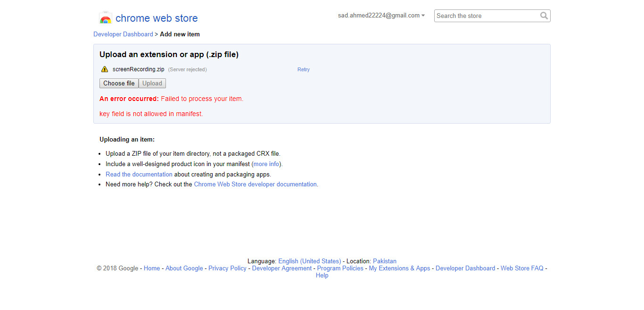Click the warning icon beside screenRecording.zip
644x310 pixels.
coord(105,69)
